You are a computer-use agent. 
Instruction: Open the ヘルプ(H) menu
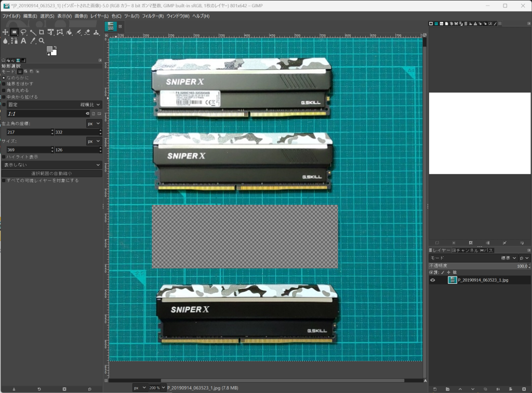201,16
